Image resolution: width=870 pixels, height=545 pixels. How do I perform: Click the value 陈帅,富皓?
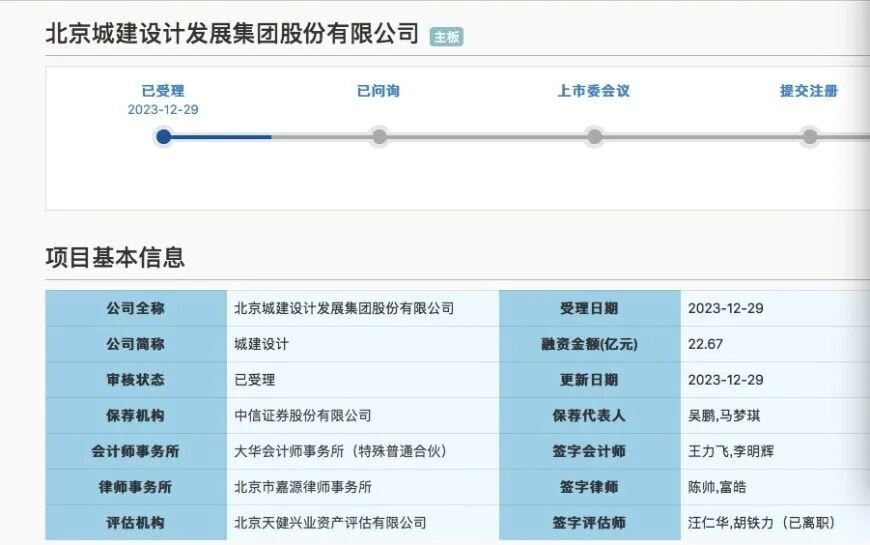point(717,487)
